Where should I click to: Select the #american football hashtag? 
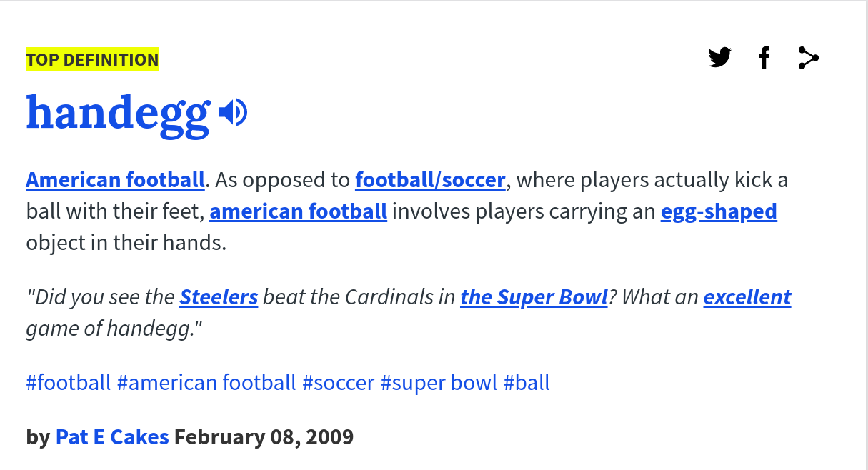[206, 382]
